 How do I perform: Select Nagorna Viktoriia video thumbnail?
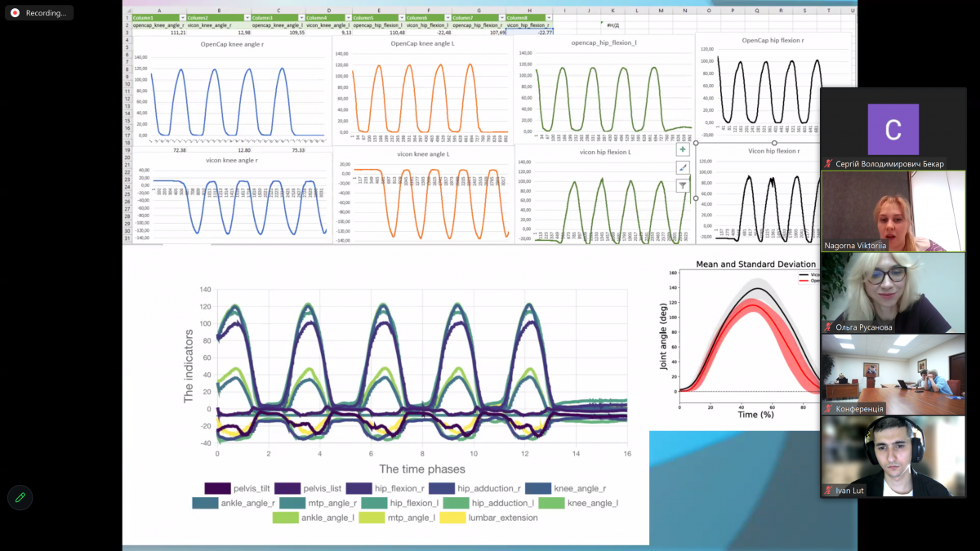[893, 211]
